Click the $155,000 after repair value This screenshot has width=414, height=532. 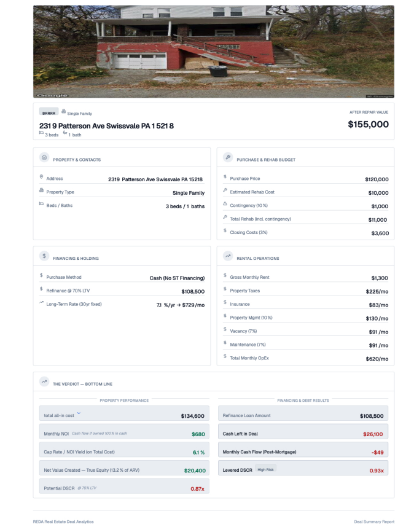click(369, 124)
